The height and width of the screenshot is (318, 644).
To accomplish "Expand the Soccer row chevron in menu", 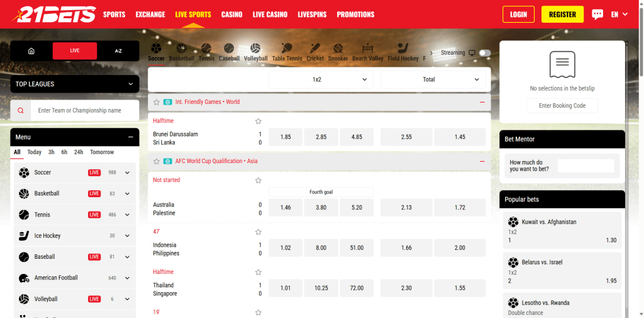I will tap(127, 173).
